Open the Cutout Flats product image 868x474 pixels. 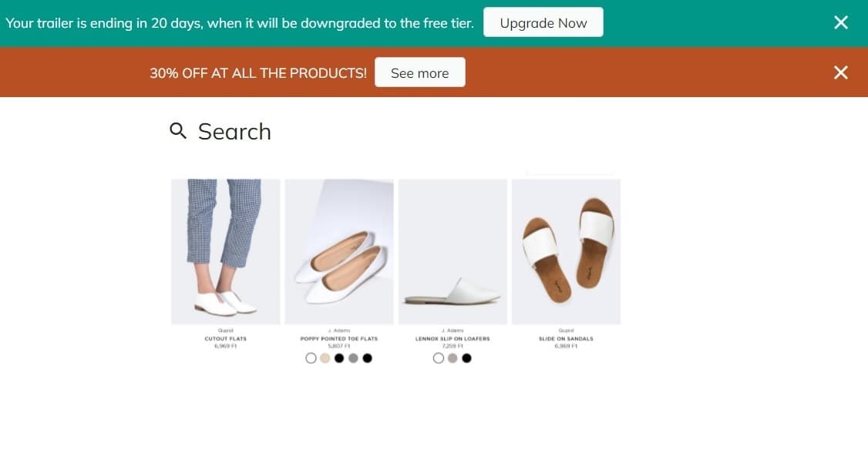click(226, 251)
